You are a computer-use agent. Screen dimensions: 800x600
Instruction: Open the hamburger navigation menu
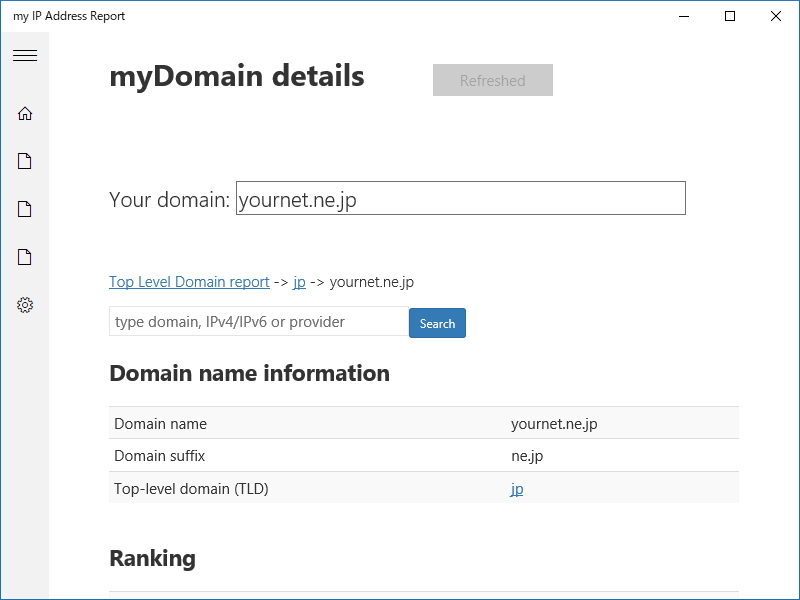tap(25, 56)
